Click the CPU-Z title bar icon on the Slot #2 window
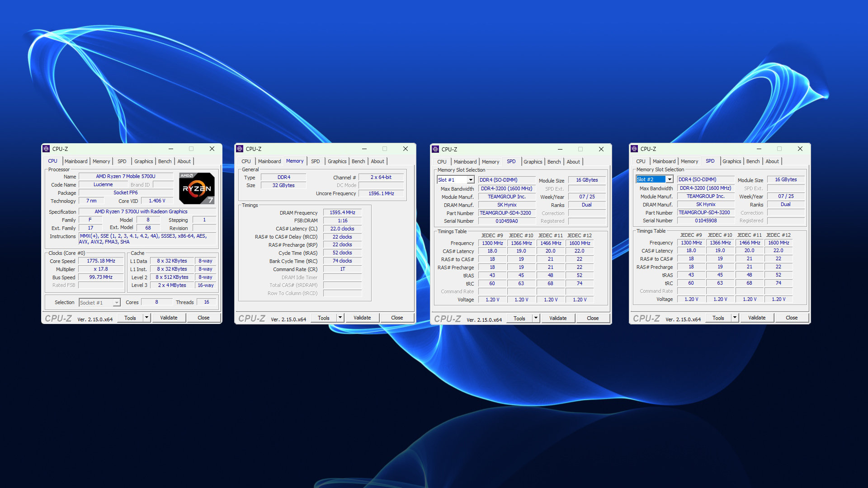This screenshot has height=488, width=868. 634,149
